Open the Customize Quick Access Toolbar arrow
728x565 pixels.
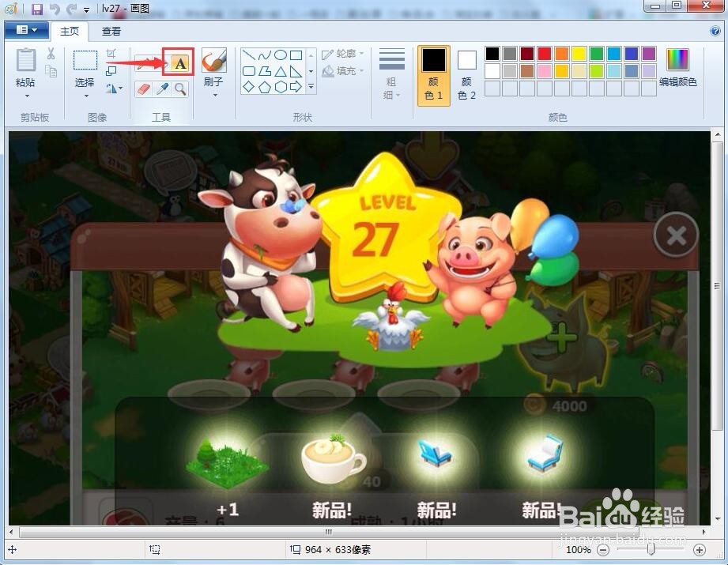tap(87, 9)
